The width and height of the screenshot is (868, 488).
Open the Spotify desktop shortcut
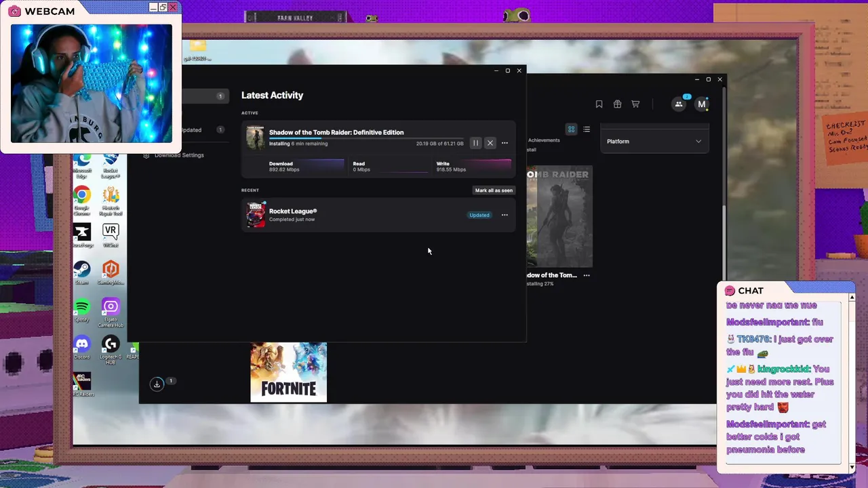[82, 309]
